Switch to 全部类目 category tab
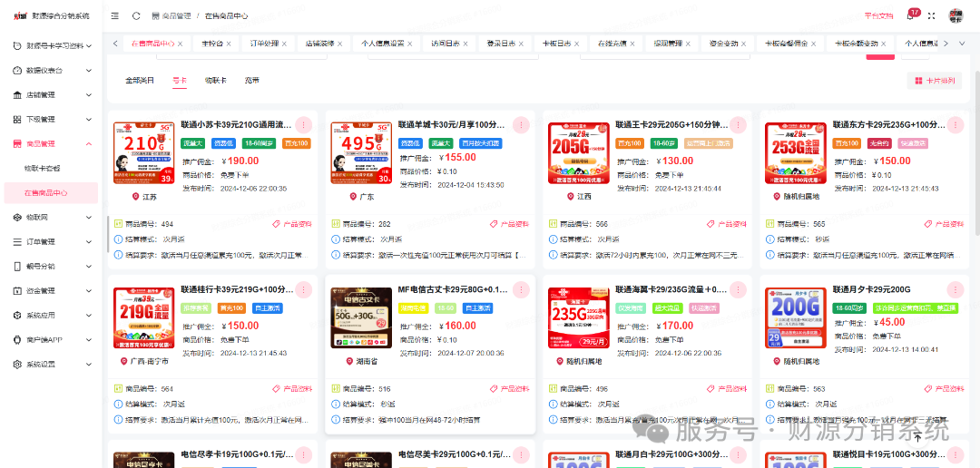Screen dimensions: 980x468 point(140,81)
